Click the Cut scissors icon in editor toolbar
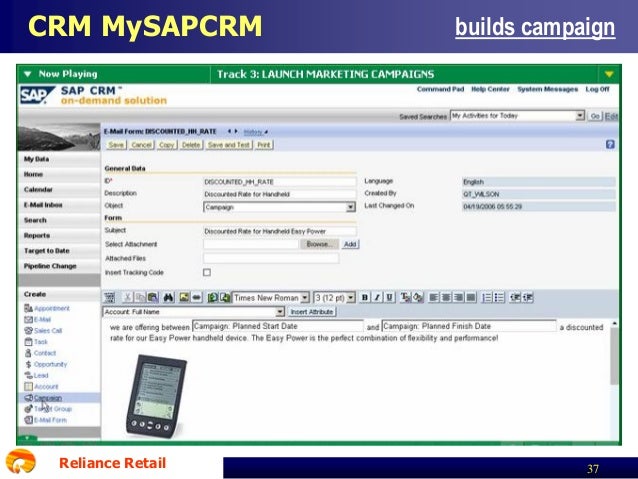This screenshot has height=479, width=638. 127,297
